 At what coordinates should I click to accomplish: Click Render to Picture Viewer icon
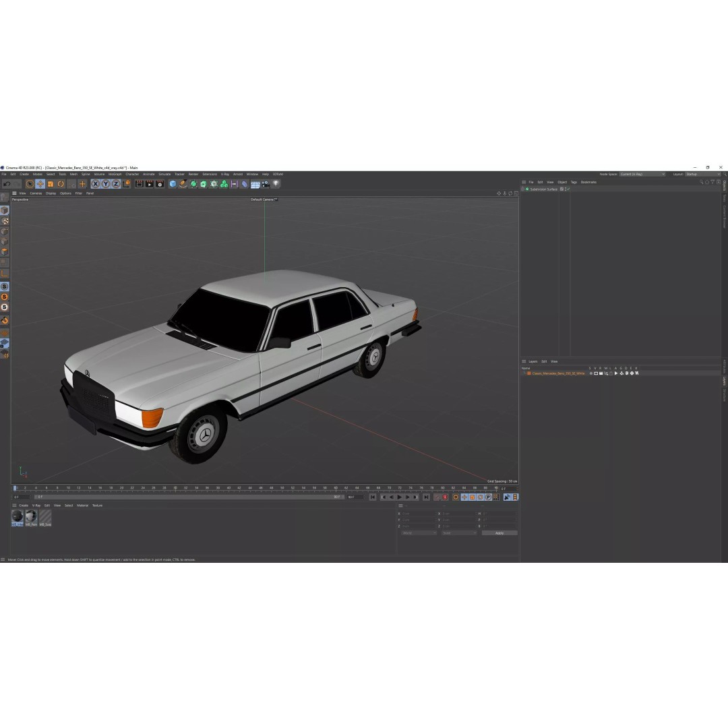[149, 184]
